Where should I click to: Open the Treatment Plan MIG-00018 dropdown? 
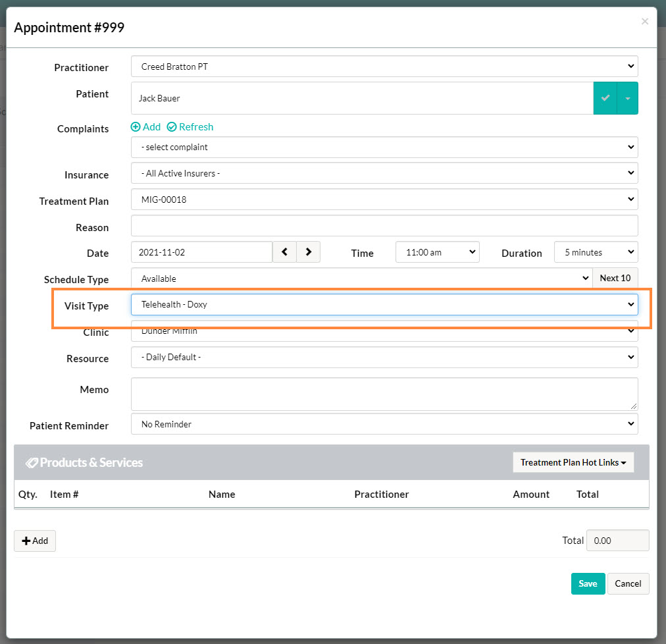(384, 200)
